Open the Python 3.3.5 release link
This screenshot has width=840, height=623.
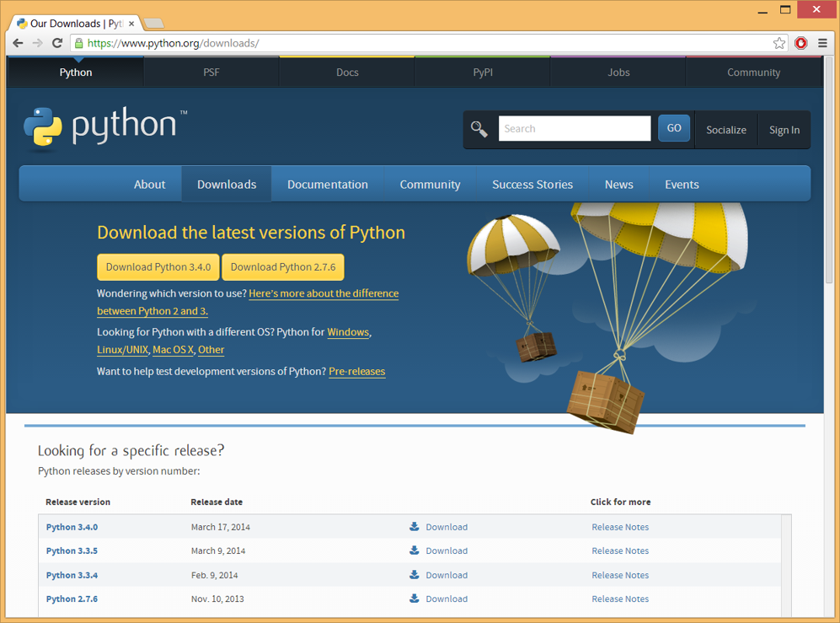click(x=72, y=550)
